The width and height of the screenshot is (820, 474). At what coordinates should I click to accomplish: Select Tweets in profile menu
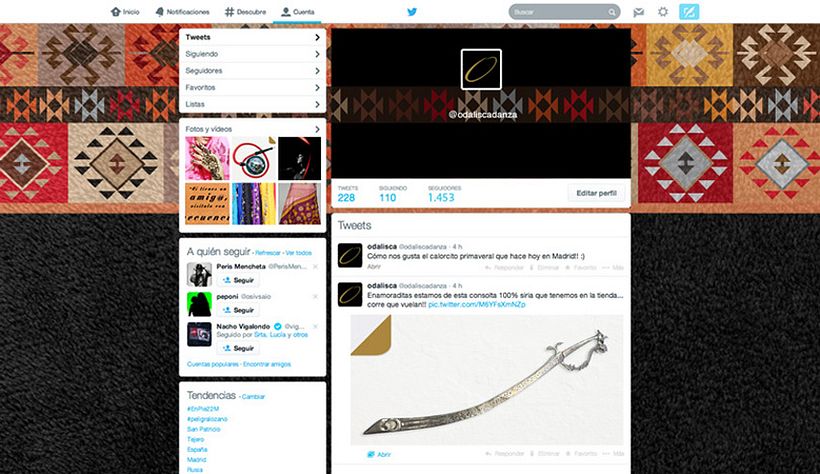coord(253,37)
